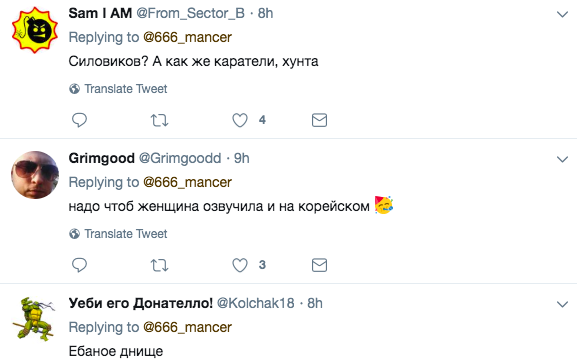Like Grimgood's tweet with 3 likes
Screen dimensions: 577x363
point(240,265)
